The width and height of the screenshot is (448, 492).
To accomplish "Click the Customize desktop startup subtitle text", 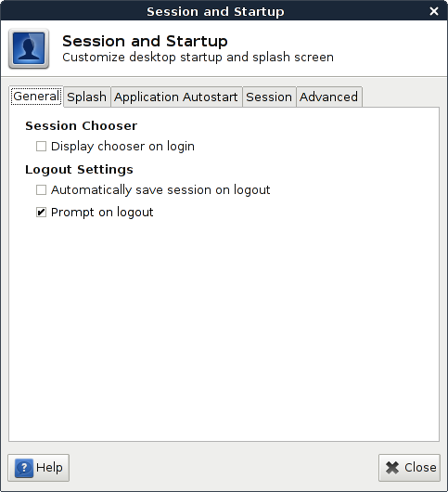I will tap(198, 58).
